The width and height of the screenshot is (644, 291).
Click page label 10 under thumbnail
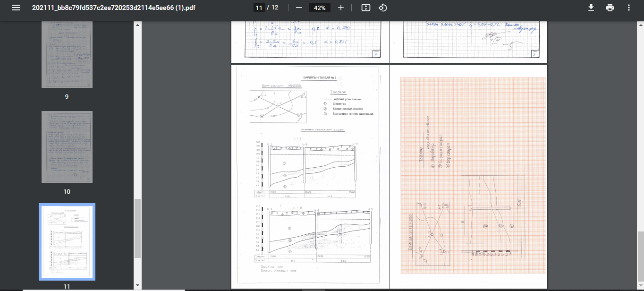[x=67, y=191]
